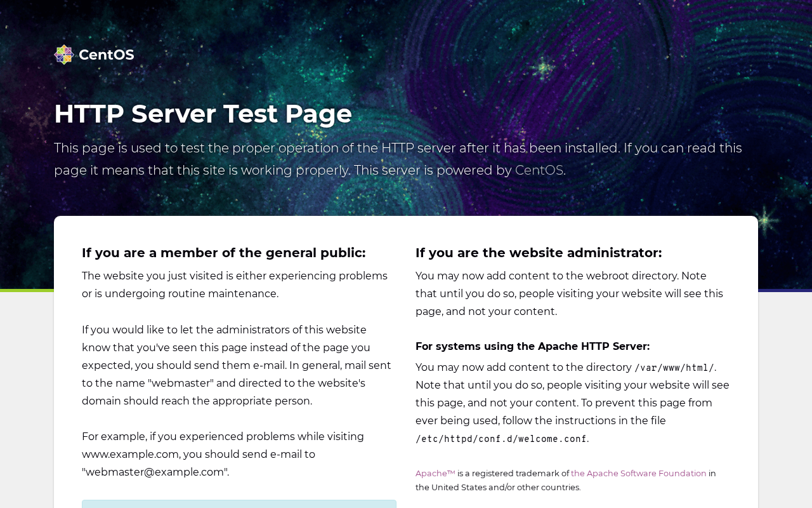812x508 pixels.
Task: Click the www.example.com text
Action: (130, 454)
